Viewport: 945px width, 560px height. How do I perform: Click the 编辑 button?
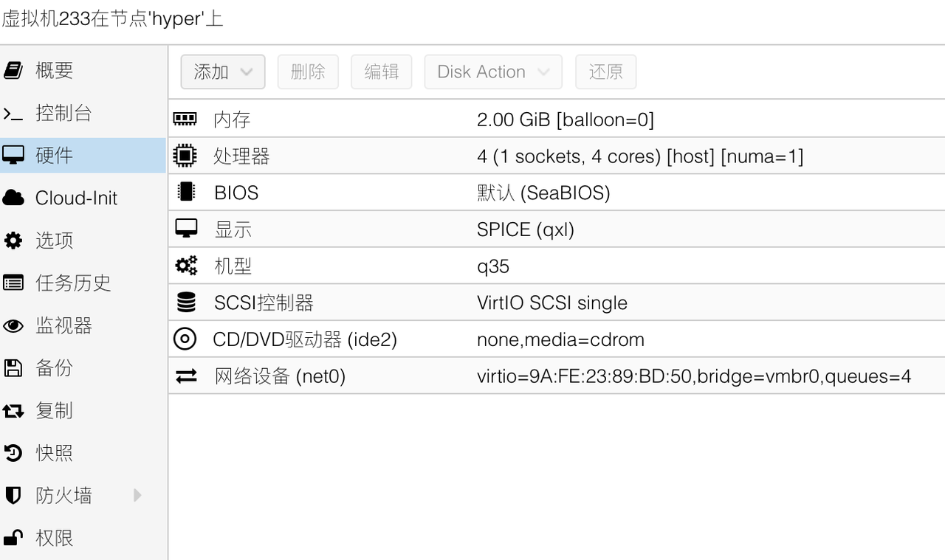point(382,72)
